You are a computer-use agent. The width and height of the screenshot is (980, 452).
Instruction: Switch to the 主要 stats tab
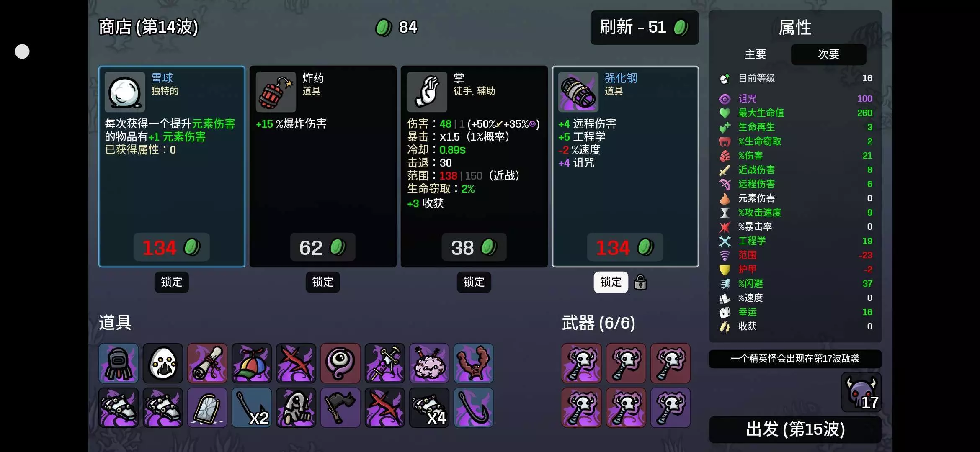pos(756,54)
